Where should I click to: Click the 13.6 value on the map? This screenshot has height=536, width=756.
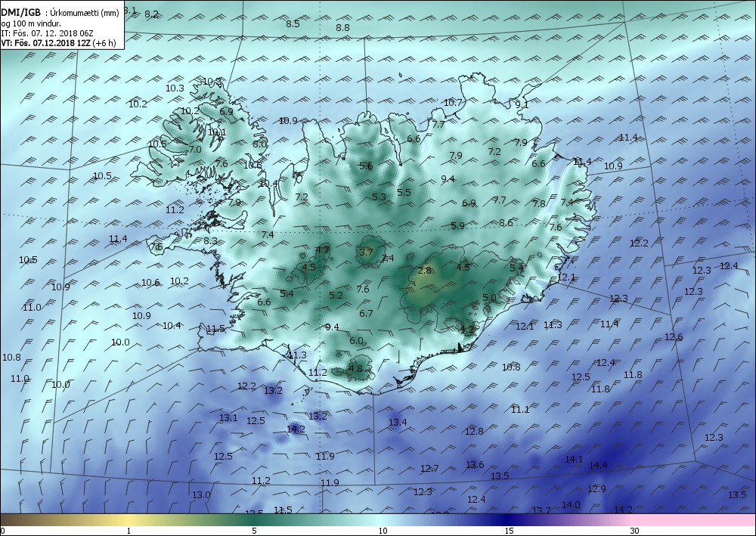475,464
